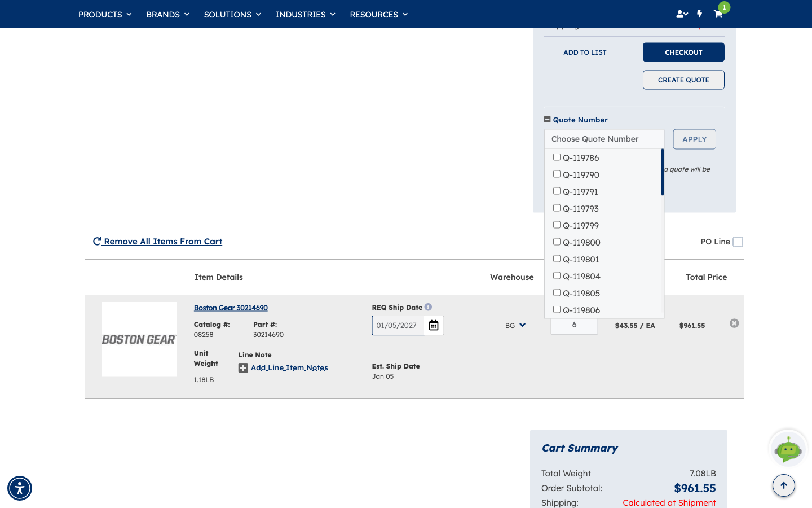Image resolution: width=812 pixels, height=508 pixels.
Task: Enable the PO Line checkbox
Action: 738,242
